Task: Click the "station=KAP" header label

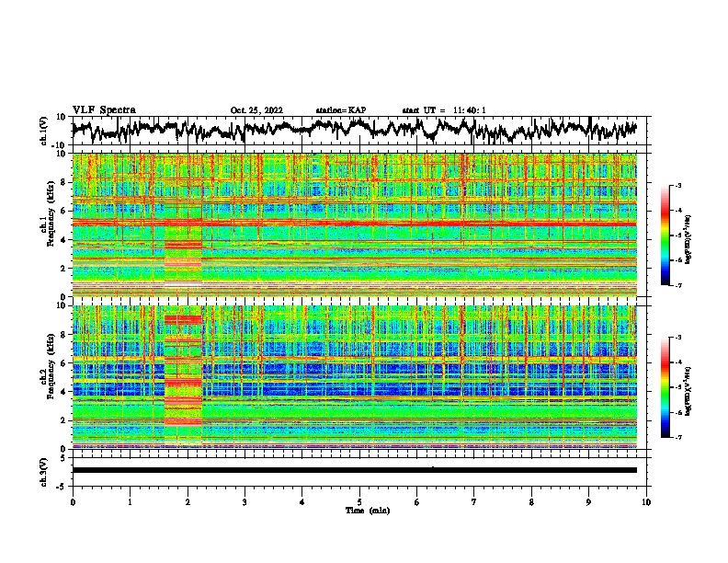Action: 341,110
